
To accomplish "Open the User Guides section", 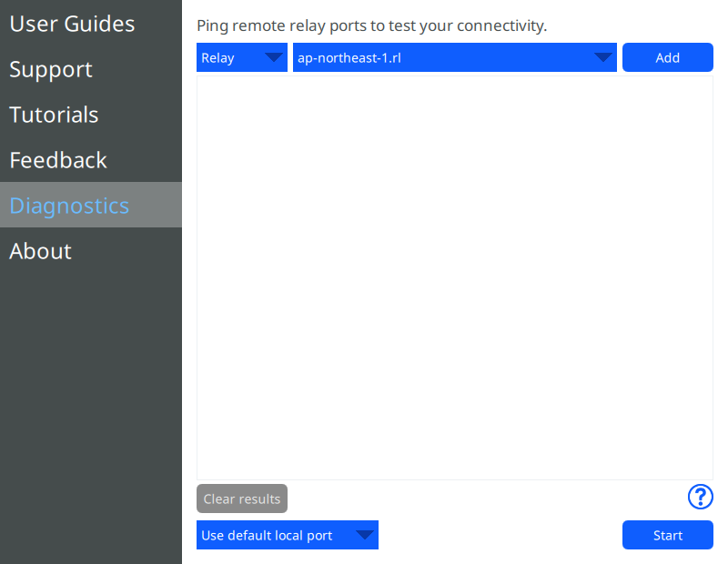I will (x=72, y=24).
